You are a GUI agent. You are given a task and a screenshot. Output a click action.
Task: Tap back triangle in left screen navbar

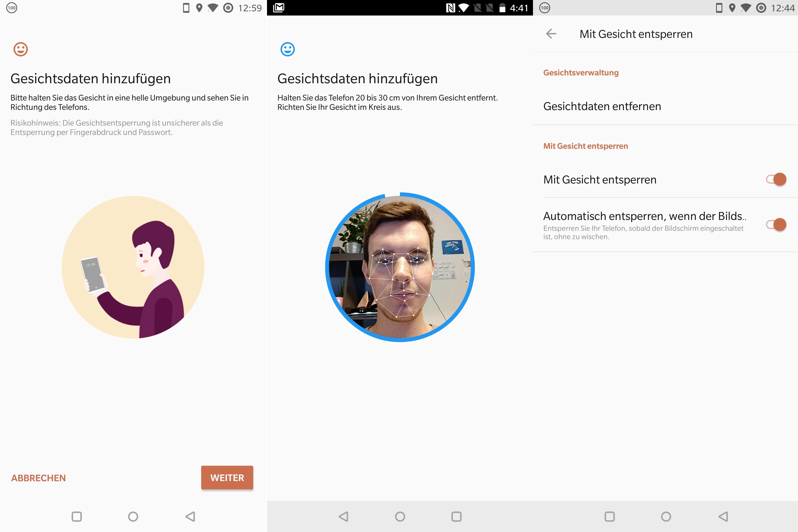pyautogui.click(x=190, y=516)
